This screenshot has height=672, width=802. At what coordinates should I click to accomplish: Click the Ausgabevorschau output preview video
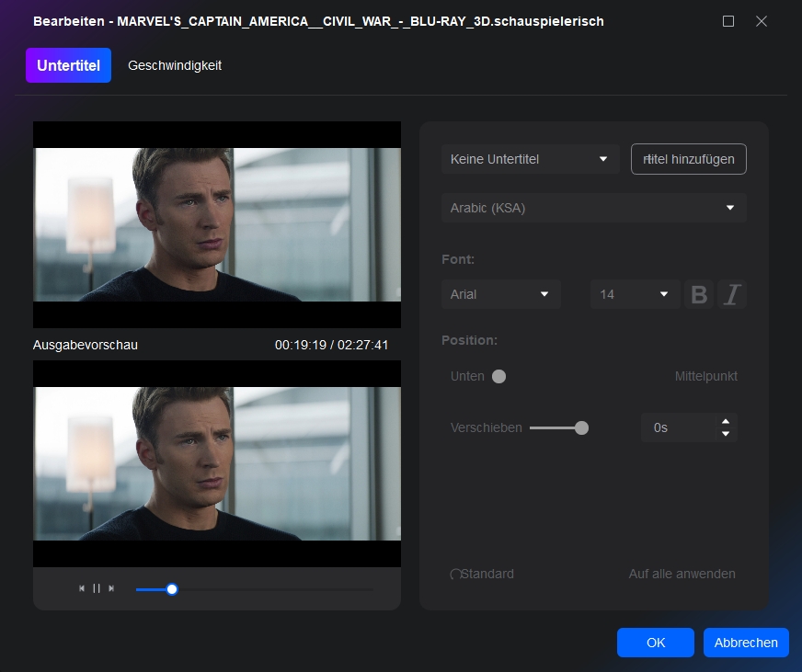tap(217, 464)
